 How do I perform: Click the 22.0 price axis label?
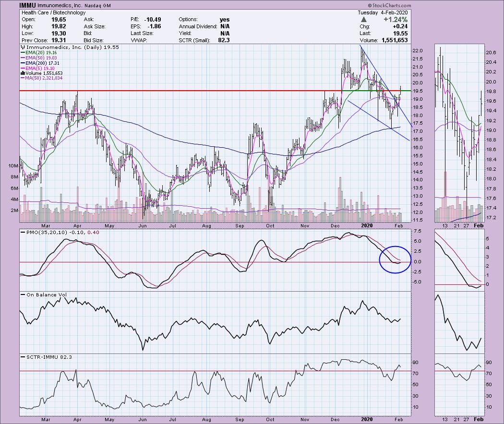pos(418,51)
